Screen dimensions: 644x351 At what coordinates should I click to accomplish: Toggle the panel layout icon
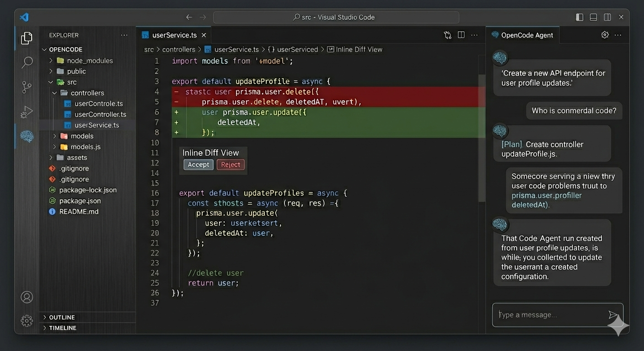[x=593, y=16]
